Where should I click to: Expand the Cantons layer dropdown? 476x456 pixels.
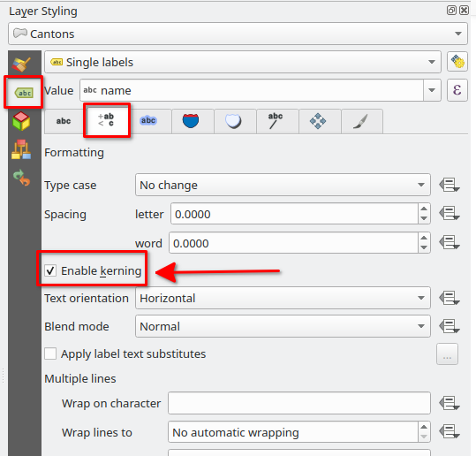(238, 34)
